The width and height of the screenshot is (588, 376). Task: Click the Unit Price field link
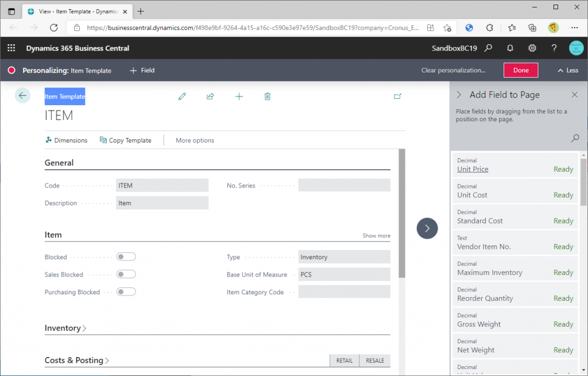[x=473, y=169]
